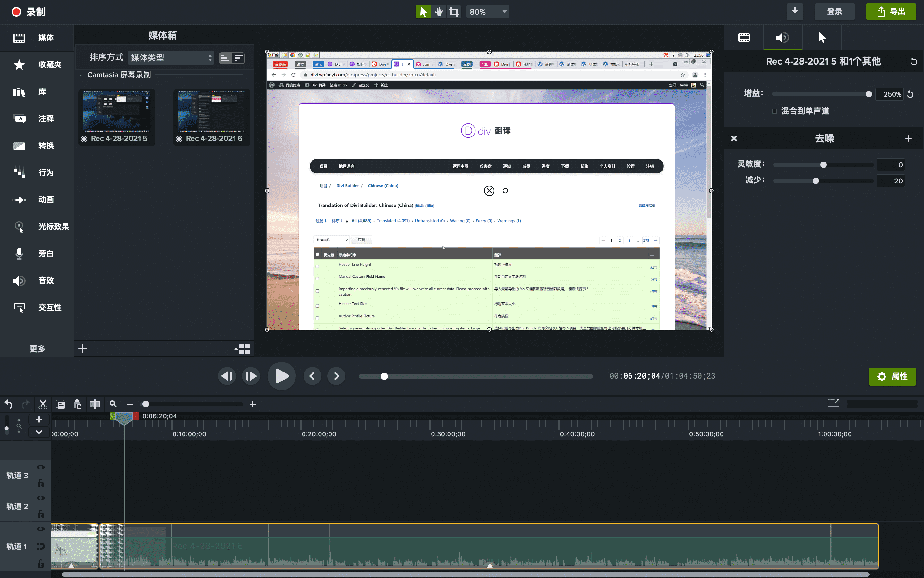Hide 轨道 3 with its eye icon
The width and height of the screenshot is (924, 578).
pos(41,467)
